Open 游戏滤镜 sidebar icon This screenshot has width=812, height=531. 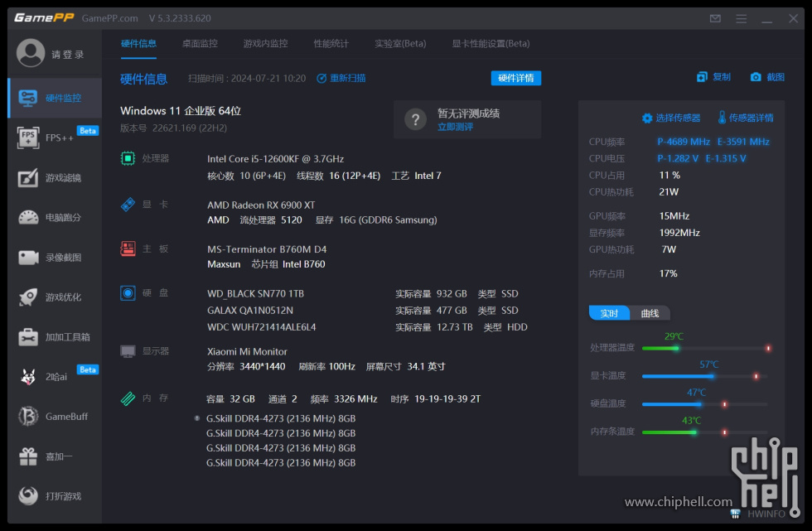coord(28,177)
